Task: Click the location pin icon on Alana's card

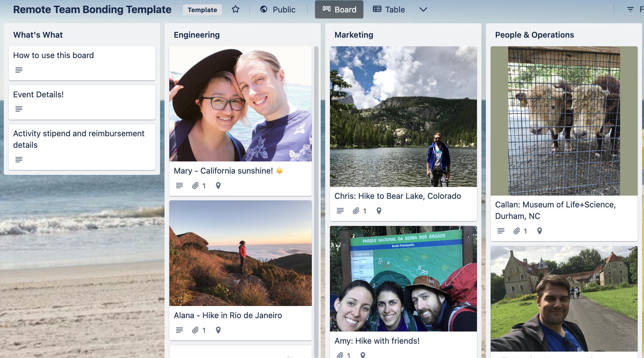Action: tap(218, 331)
